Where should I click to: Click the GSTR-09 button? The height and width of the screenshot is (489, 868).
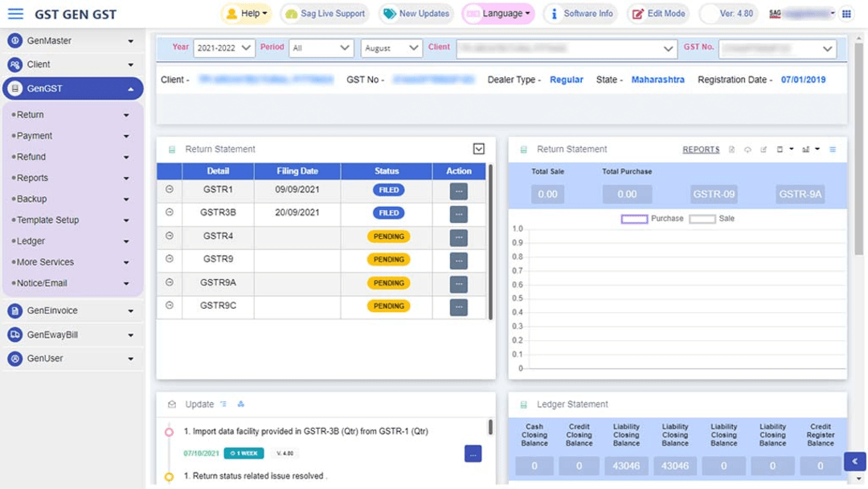[x=714, y=194]
